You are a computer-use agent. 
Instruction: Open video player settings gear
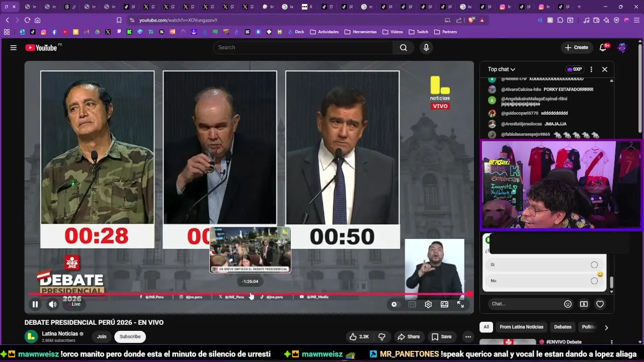point(428,304)
